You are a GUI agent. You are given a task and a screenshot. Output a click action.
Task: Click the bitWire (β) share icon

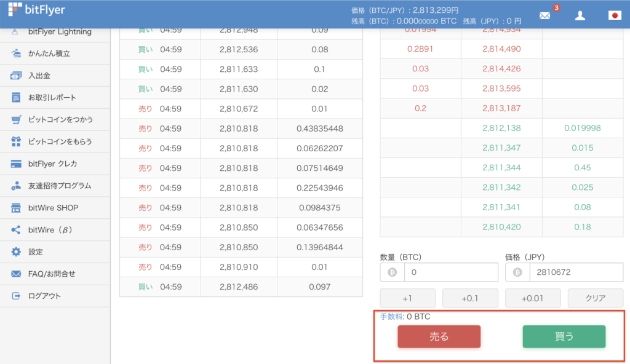pos(17,229)
